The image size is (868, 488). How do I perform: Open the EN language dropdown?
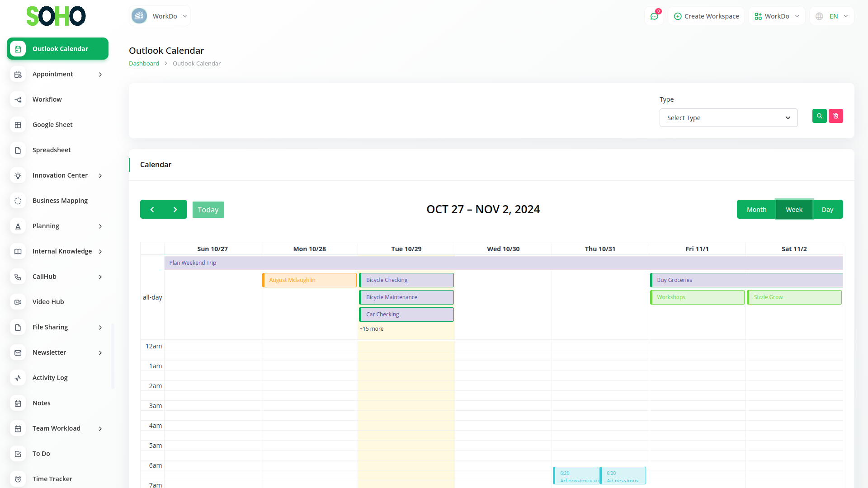(x=832, y=16)
